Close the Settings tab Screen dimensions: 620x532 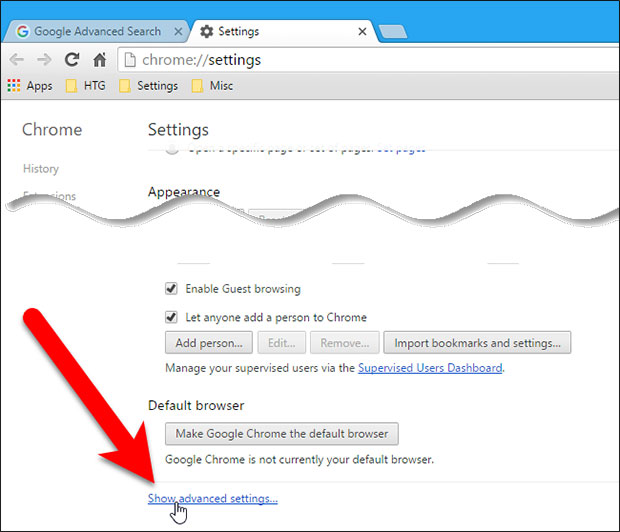[362, 31]
